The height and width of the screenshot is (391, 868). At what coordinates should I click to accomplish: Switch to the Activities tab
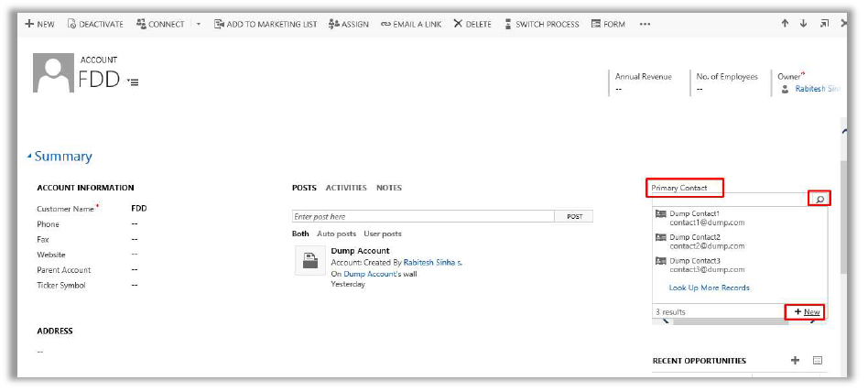coord(346,188)
